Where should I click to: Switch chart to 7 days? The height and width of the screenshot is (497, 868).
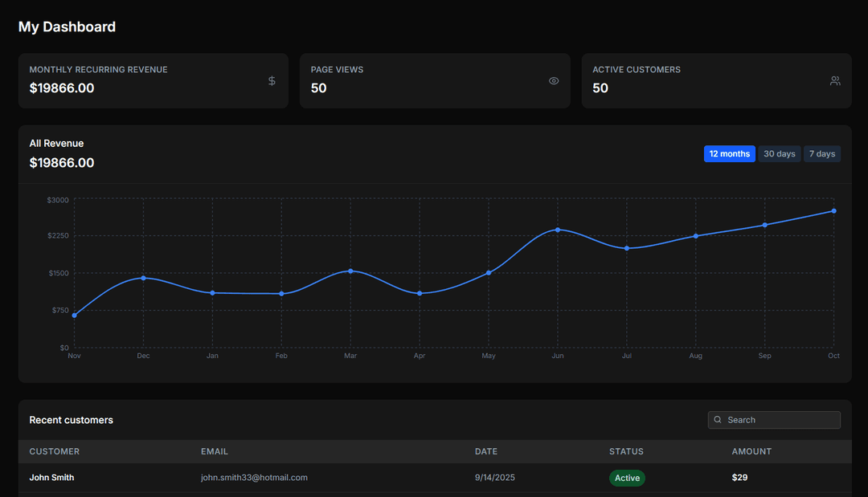[821, 154]
